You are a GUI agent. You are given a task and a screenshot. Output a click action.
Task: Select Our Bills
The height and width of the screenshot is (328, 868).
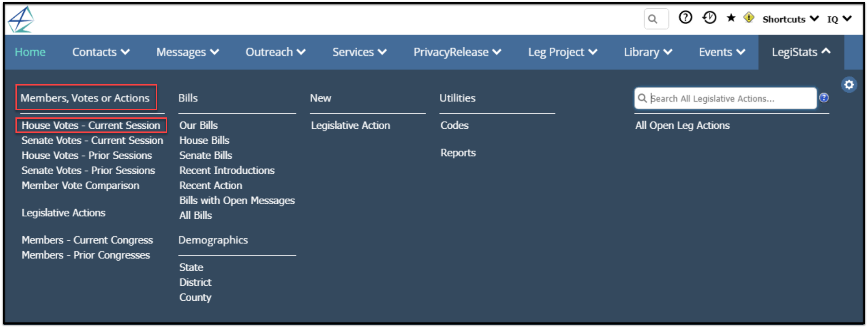click(199, 125)
